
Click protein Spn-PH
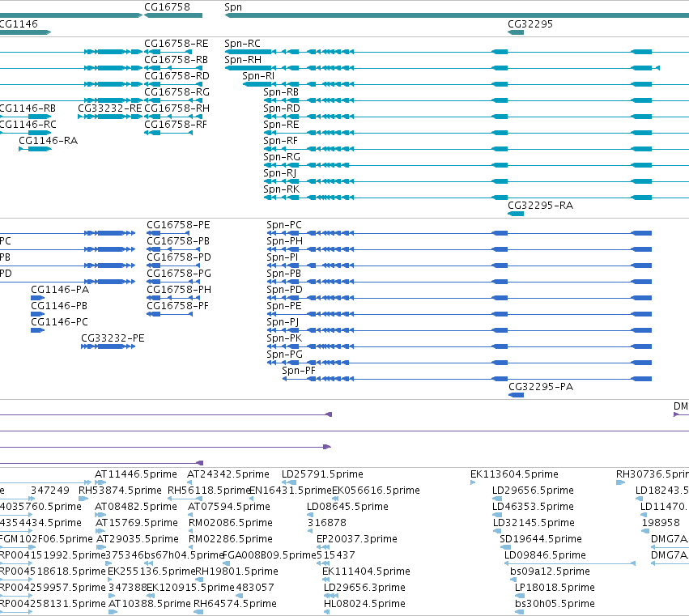click(284, 241)
